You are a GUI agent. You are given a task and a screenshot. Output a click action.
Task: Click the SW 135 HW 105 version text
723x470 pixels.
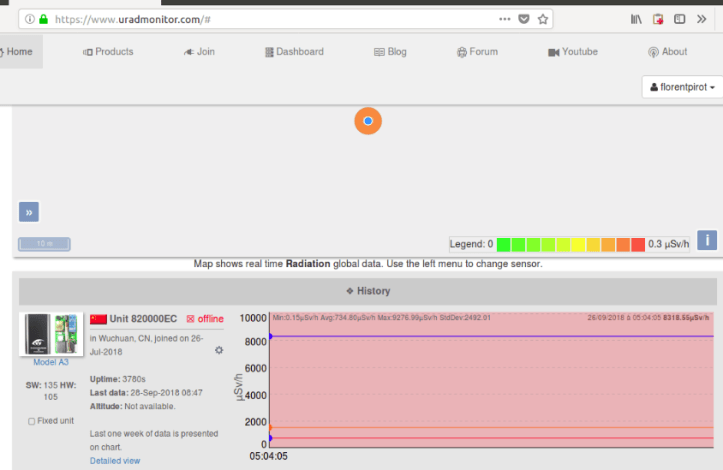pos(51,391)
